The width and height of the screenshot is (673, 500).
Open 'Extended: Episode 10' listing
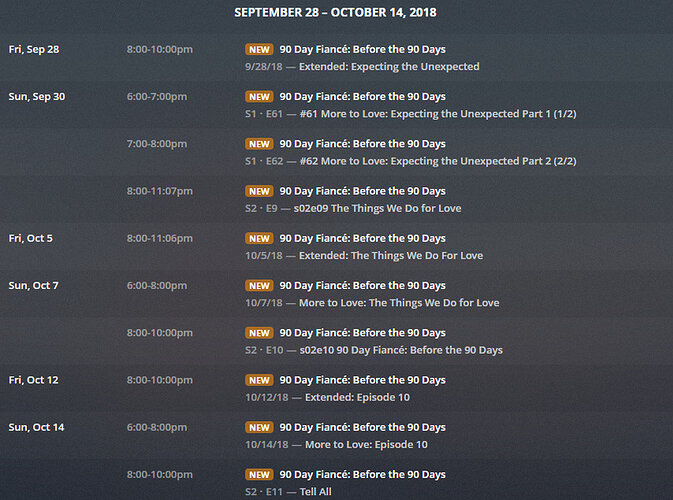coord(357,397)
